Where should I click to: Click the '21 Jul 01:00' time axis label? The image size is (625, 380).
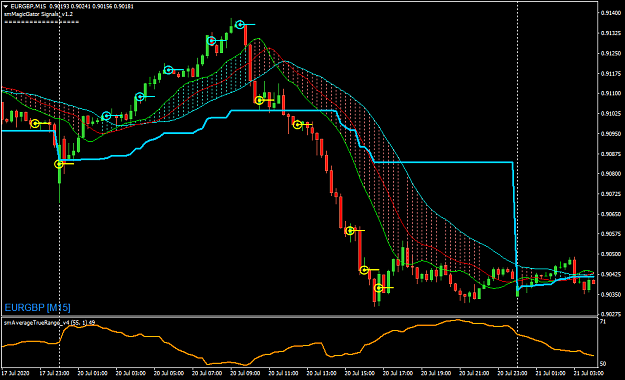[x=550, y=373]
